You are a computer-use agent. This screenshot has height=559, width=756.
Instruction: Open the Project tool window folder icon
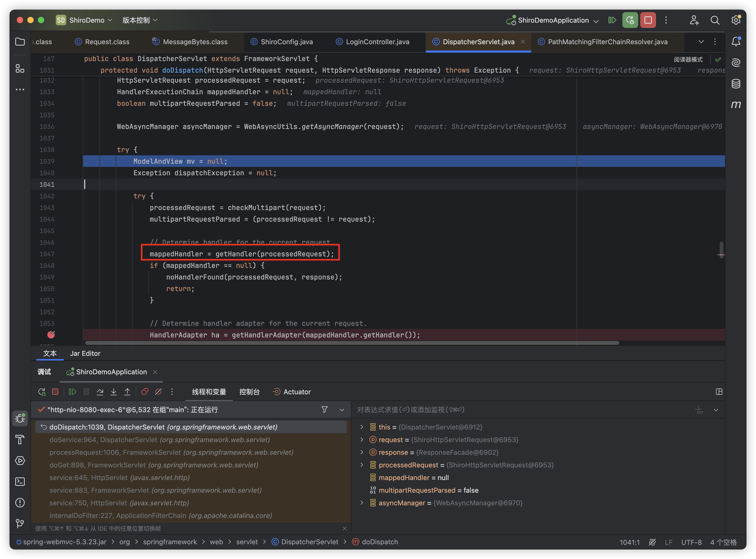click(x=20, y=42)
